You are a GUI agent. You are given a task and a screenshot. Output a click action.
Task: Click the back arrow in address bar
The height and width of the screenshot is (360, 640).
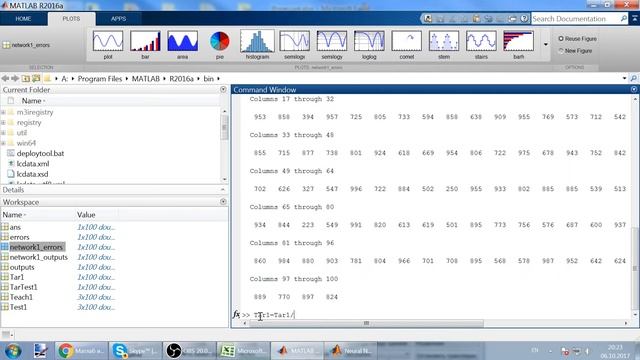5,78
